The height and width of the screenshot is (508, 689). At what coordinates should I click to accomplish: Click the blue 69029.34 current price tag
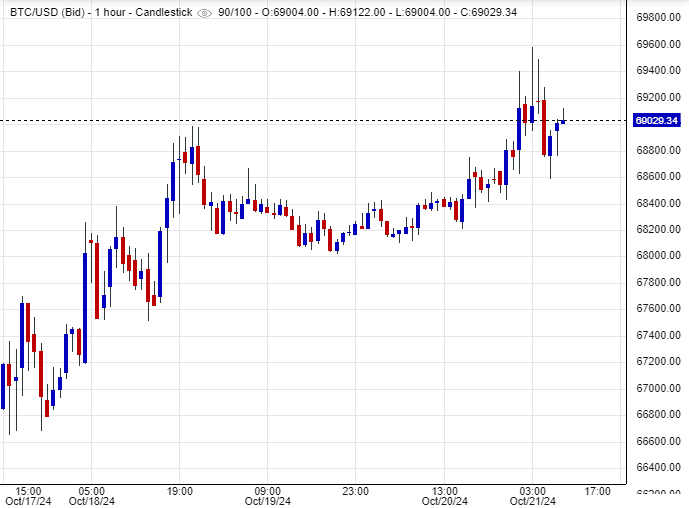pos(658,121)
